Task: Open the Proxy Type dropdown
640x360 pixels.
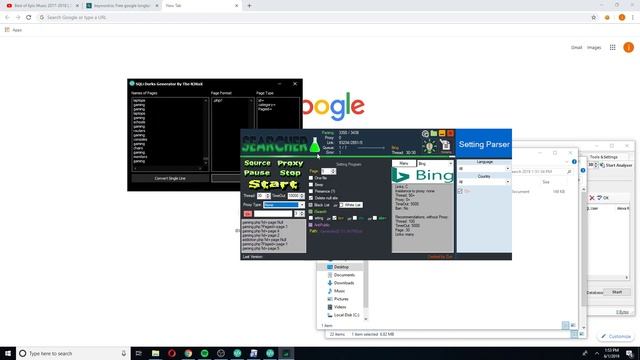Action: point(284,205)
